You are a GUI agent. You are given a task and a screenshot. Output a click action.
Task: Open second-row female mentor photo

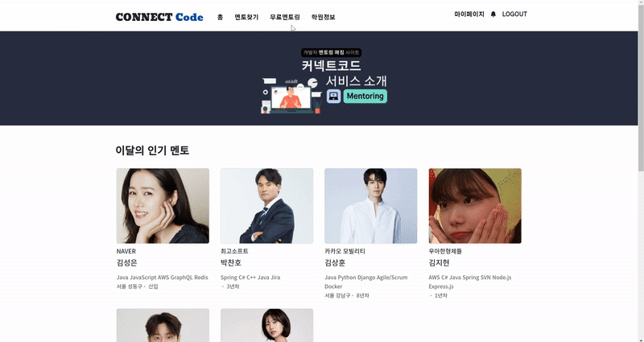coord(267,325)
